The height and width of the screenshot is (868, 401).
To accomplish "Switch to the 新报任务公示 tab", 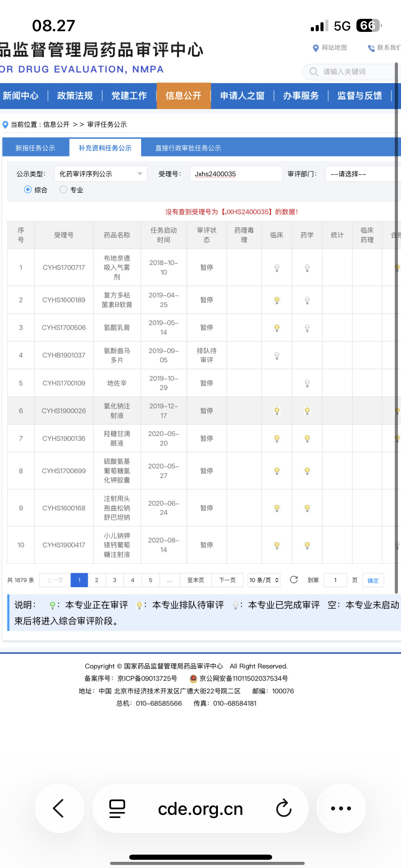I will [35, 148].
